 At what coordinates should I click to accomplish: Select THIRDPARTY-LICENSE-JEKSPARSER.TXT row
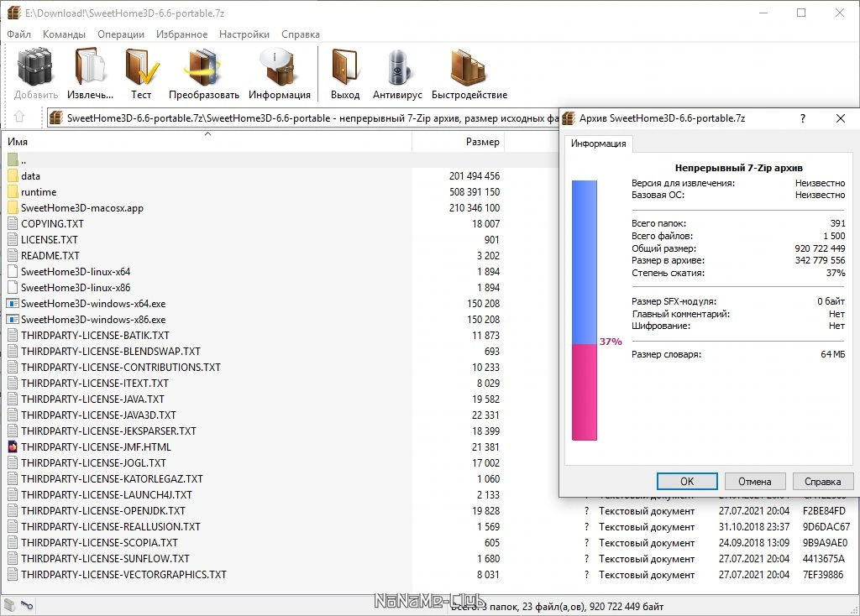point(280,431)
